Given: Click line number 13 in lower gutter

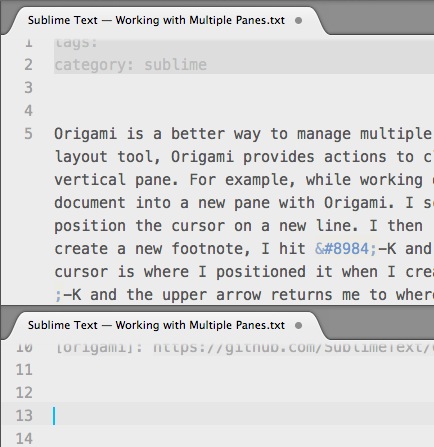Looking at the screenshot, I should pyautogui.click(x=24, y=416).
